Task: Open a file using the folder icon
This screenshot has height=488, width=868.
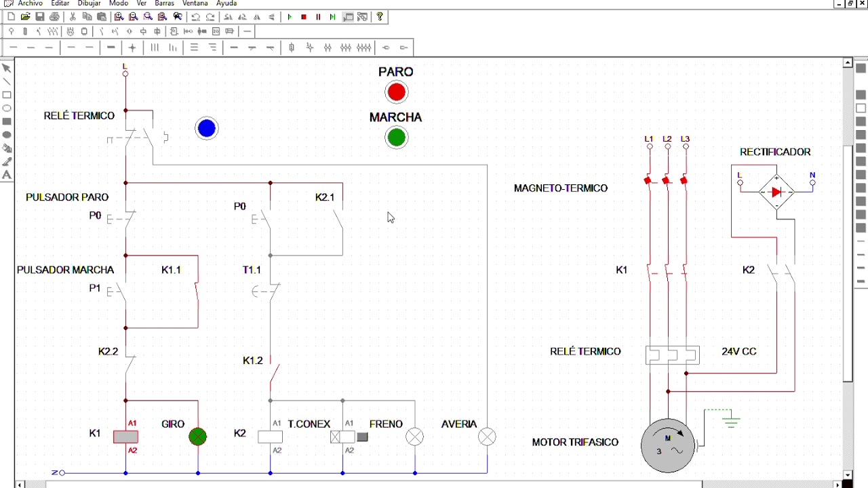Action: click(x=25, y=16)
